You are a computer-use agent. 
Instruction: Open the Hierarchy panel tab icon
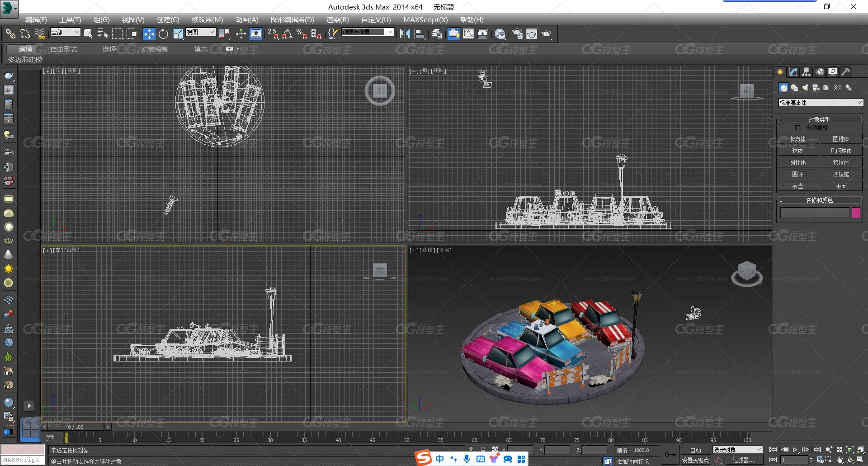point(807,72)
